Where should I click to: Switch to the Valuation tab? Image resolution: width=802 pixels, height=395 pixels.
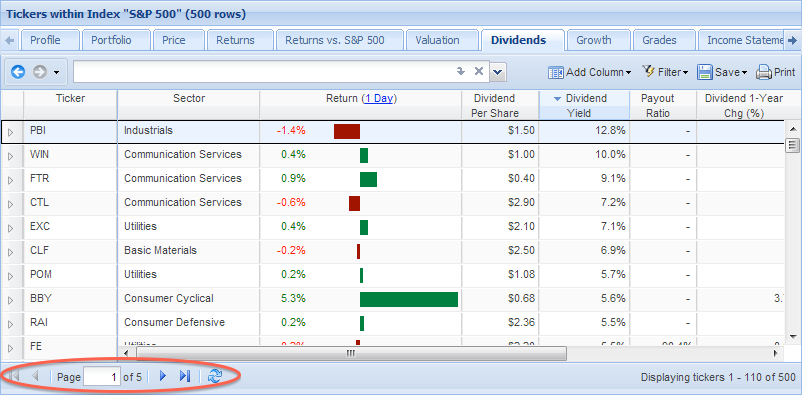coord(437,40)
